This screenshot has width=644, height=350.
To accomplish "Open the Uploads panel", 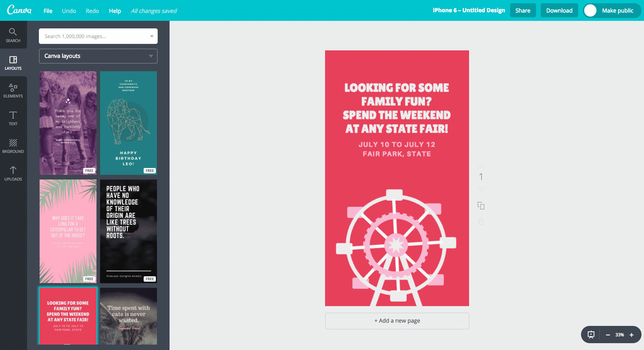I will (13, 174).
